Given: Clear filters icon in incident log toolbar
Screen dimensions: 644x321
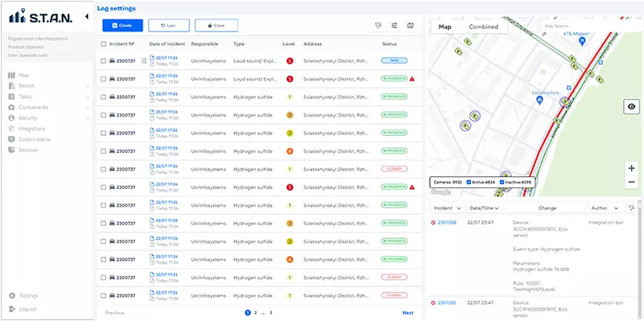Looking at the screenshot, I should point(378,26).
